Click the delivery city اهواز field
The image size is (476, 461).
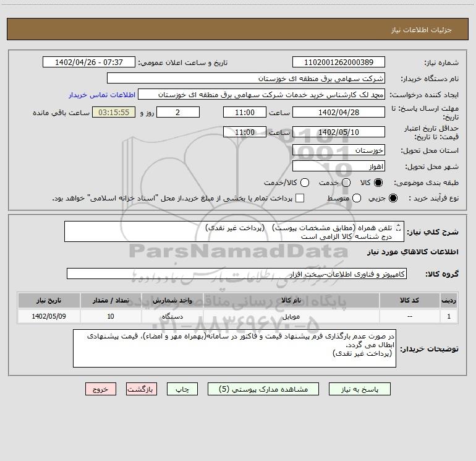pyautogui.click(x=339, y=166)
